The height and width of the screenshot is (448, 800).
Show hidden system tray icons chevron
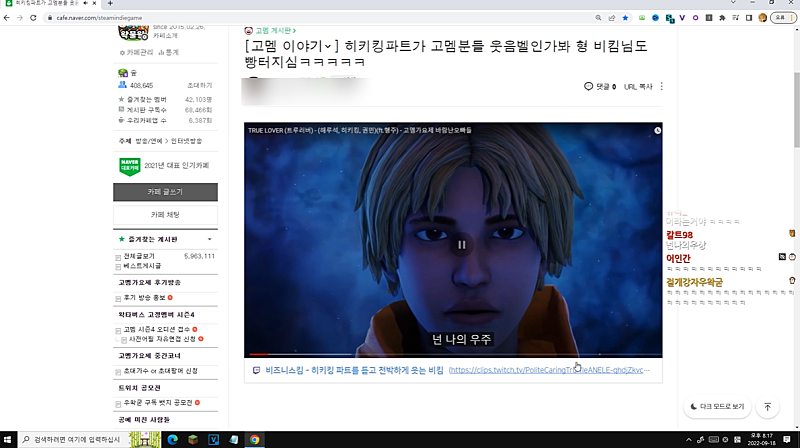click(x=689, y=439)
